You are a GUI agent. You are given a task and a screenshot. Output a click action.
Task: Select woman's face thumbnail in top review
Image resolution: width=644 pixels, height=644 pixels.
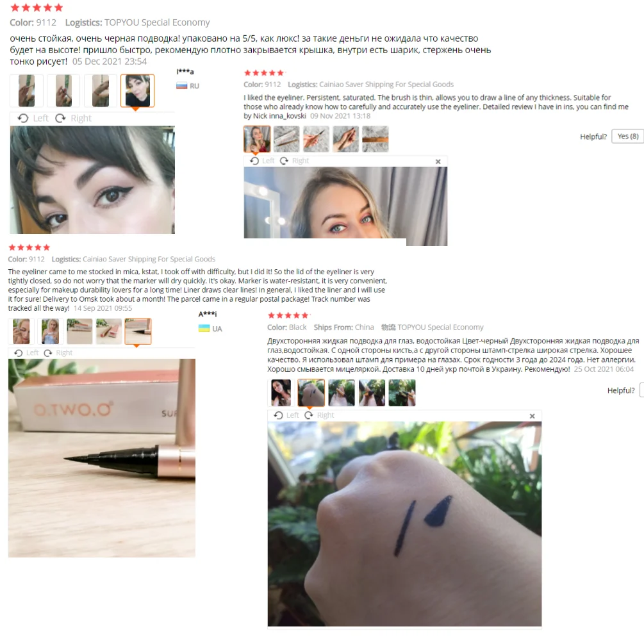coord(138,91)
